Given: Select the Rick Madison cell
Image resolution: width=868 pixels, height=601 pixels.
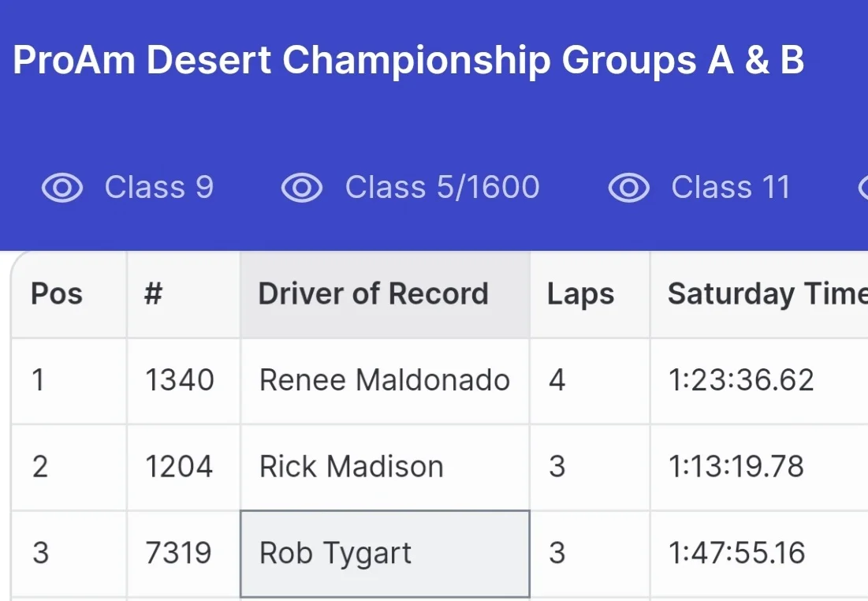Looking at the screenshot, I should [x=352, y=467].
